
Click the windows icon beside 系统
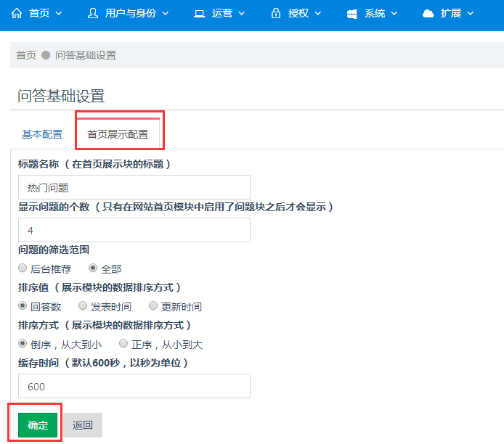pyautogui.click(x=351, y=14)
